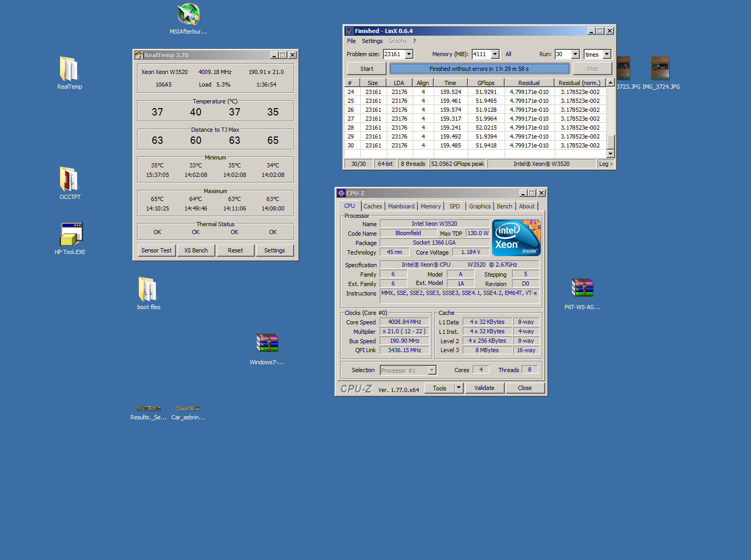Click Reset button in RealTemp
Viewport: 751px width, 560px height.
[x=235, y=250]
